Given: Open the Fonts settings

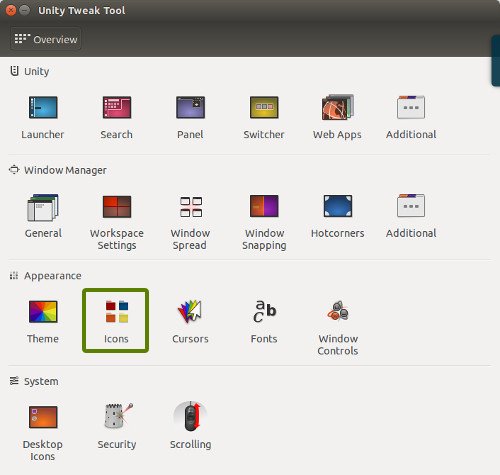Looking at the screenshot, I should coord(264,311).
